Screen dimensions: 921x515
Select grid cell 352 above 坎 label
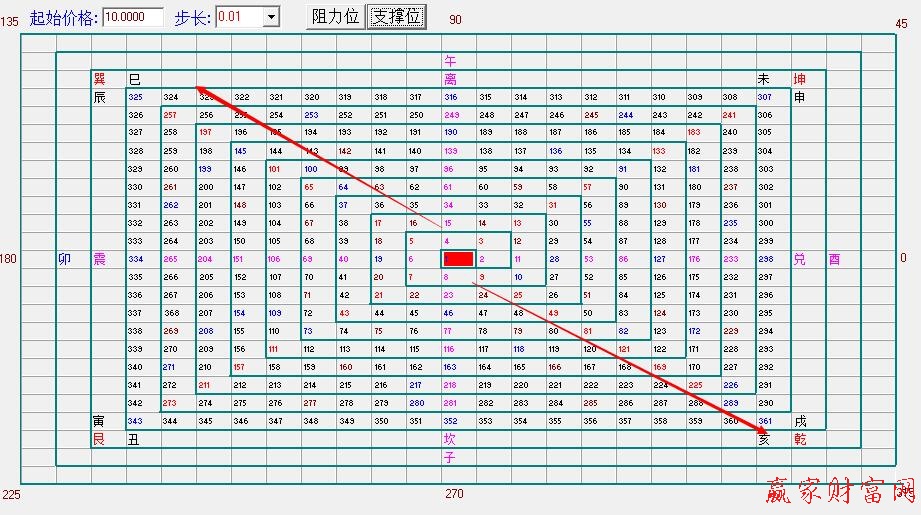(450, 421)
